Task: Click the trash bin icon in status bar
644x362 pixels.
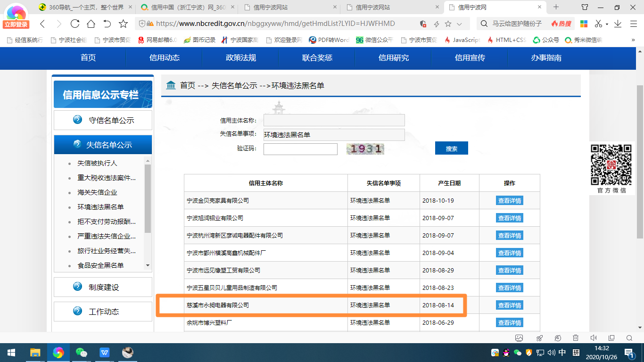Action: click(x=576, y=338)
